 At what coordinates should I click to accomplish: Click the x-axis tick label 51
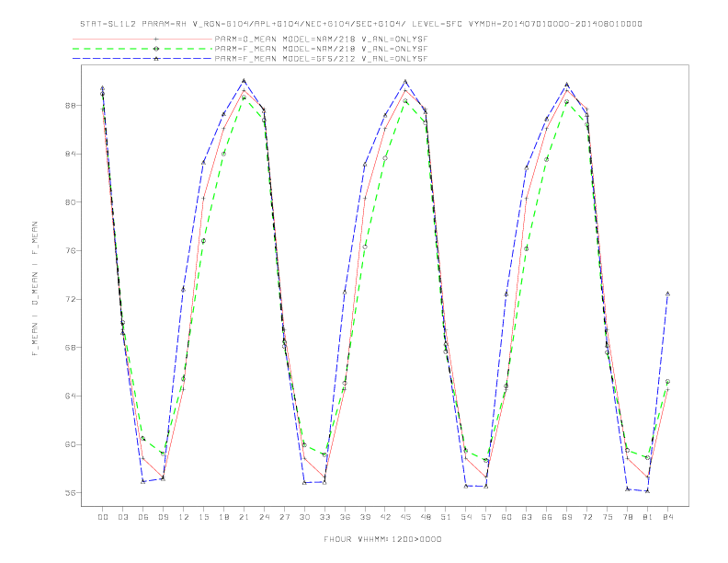(x=446, y=517)
